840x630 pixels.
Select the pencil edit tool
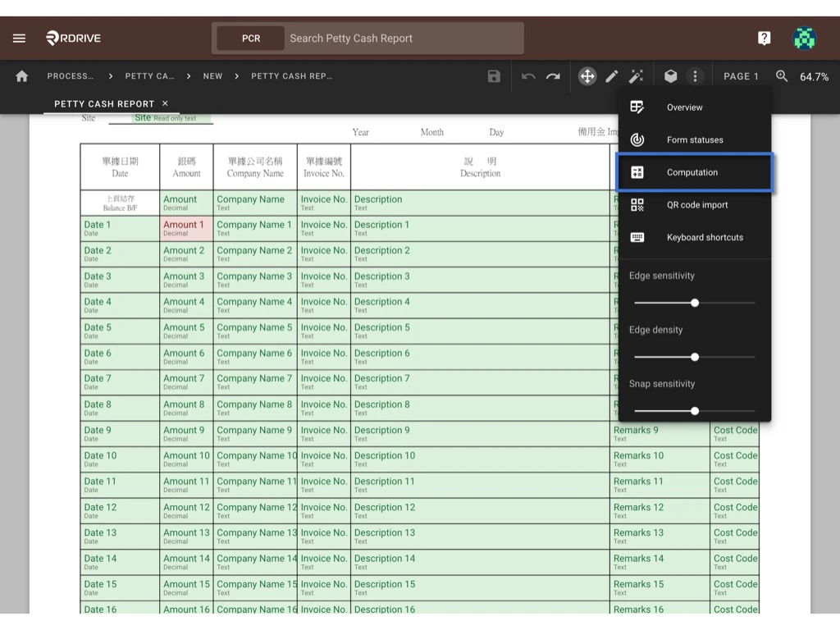[612, 76]
